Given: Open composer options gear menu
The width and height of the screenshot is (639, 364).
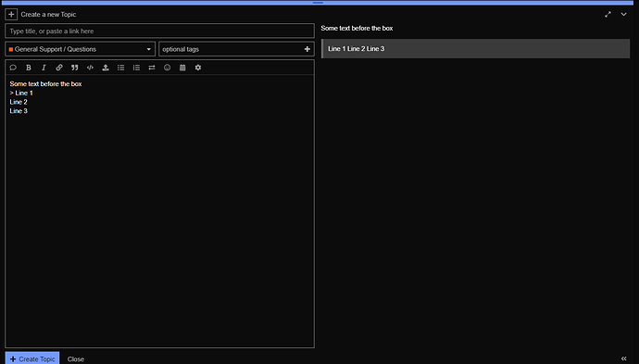Looking at the screenshot, I should coord(198,68).
